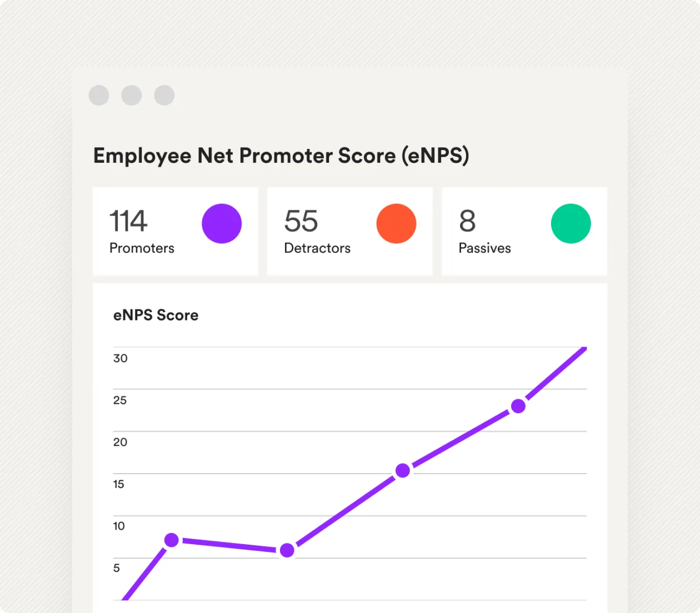700x613 pixels.
Task: Select the first data point near 7
Action: click(172, 540)
